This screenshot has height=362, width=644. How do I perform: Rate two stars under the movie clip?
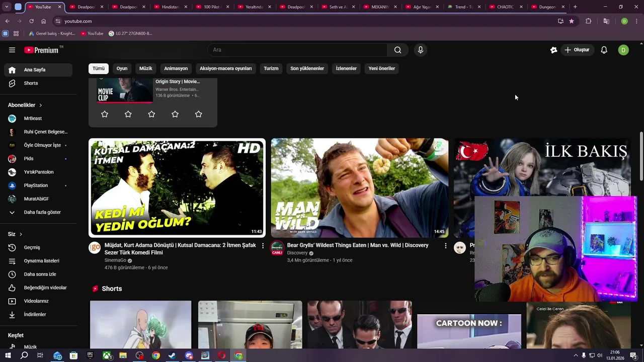click(128, 114)
